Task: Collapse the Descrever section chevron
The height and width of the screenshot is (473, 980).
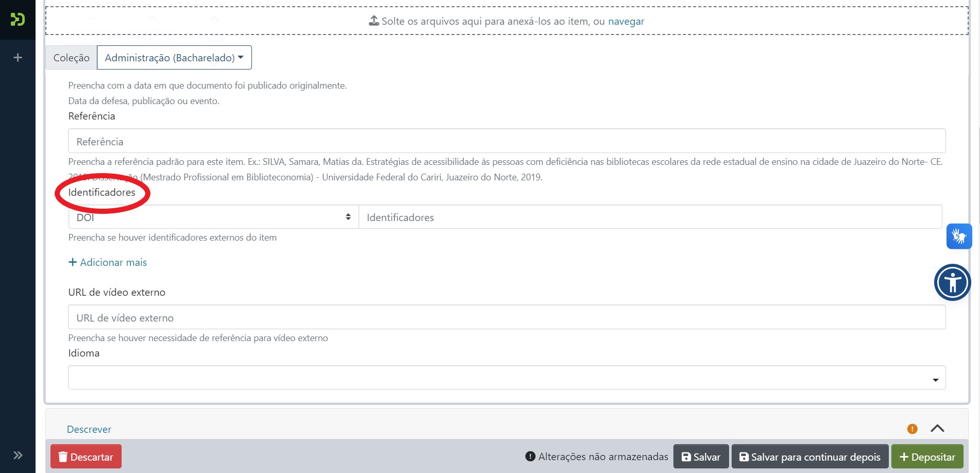Action: tap(937, 429)
